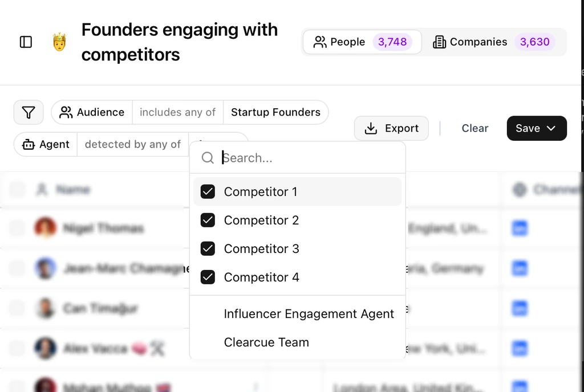The image size is (584, 392).
Task: Click the buildings icon next to Companies
Action: pyautogui.click(x=440, y=42)
